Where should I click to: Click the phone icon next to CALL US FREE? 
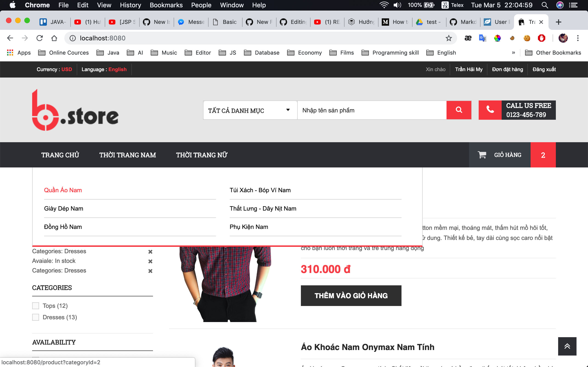(x=491, y=110)
